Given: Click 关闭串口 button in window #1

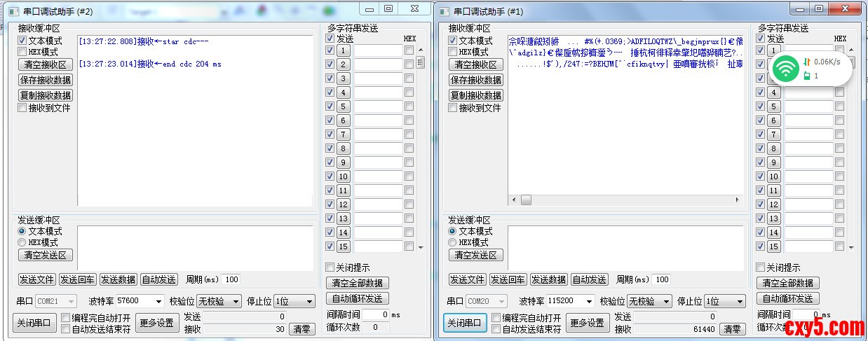Looking at the screenshot, I should tap(466, 323).
